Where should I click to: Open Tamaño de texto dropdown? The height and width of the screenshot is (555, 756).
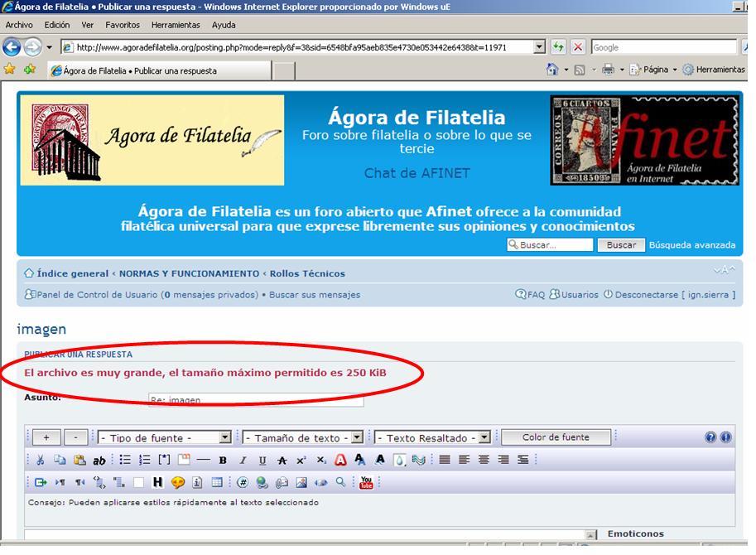click(x=302, y=437)
